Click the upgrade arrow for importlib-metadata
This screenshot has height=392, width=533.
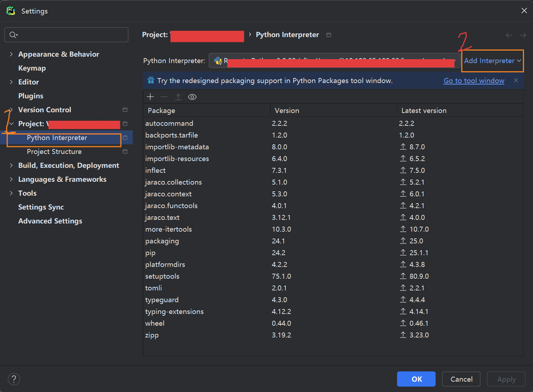tap(403, 146)
